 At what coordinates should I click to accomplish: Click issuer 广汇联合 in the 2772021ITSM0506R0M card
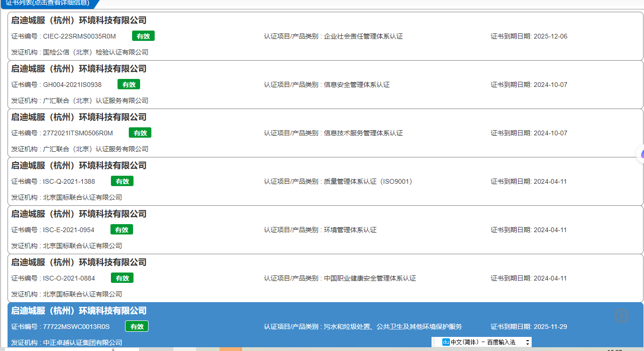point(96,149)
